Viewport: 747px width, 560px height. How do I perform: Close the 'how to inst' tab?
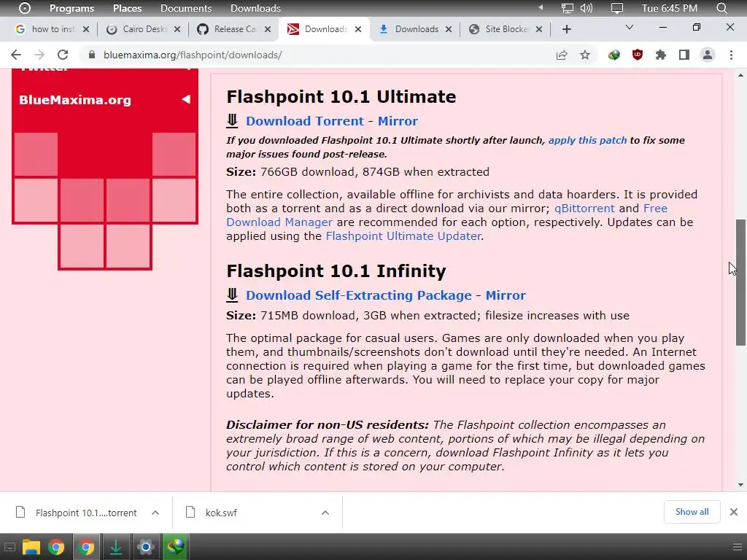[86, 29]
